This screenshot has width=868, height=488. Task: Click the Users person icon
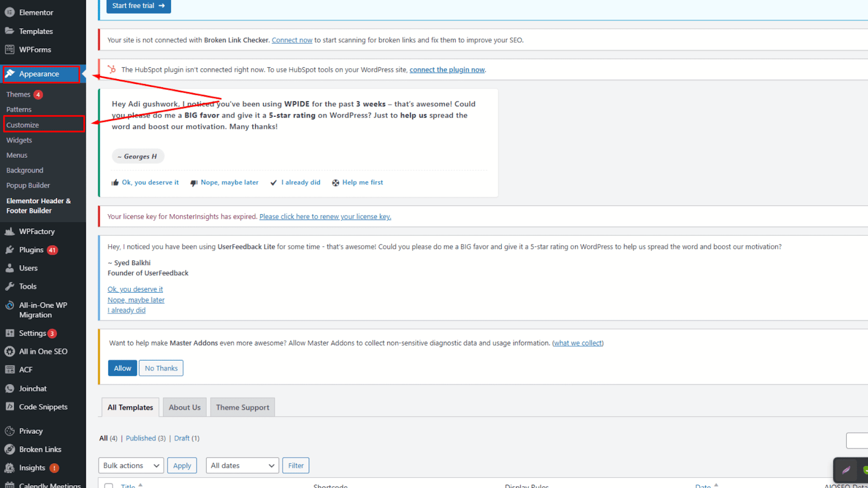10,268
